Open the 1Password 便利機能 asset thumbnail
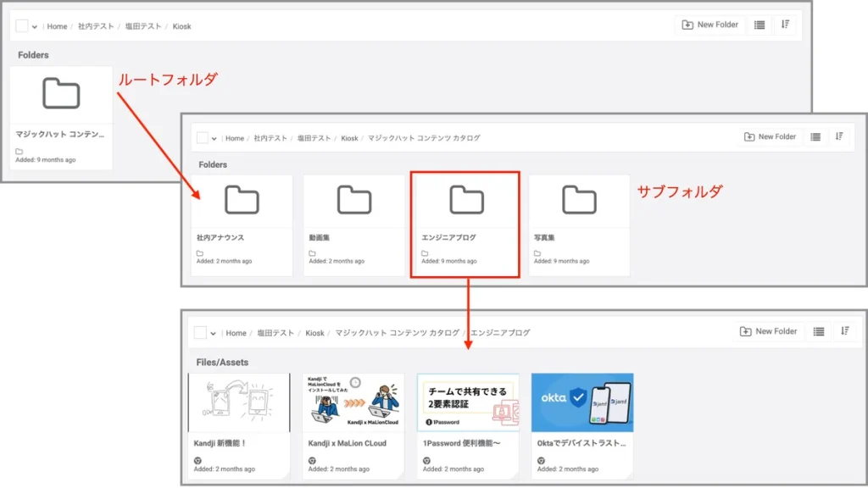 (x=467, y=402)
